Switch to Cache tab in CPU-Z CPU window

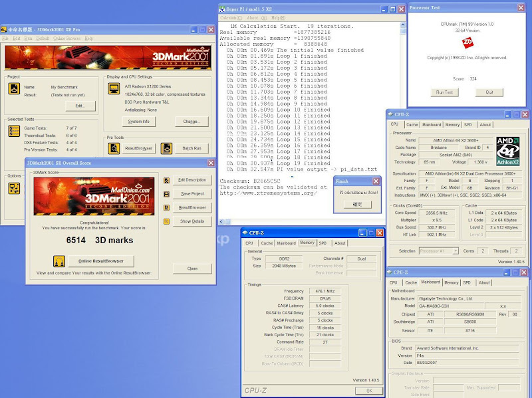[x=412, y=125]
